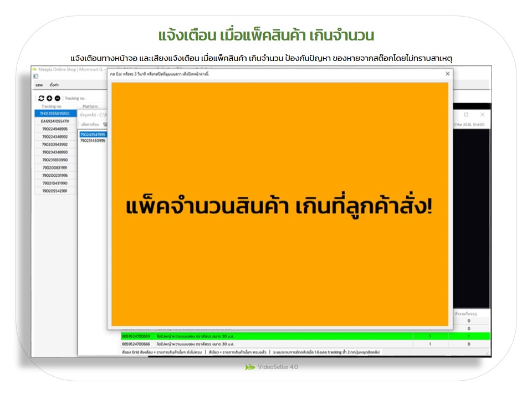Click the remove tracking minus icon
The image size is (532, 399).
click(x=57, y=98)
